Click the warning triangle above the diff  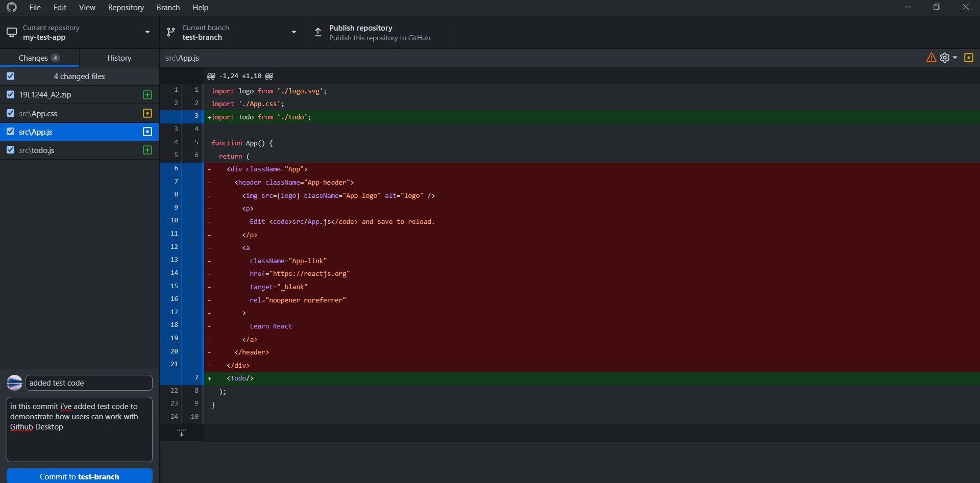point(931,58)
